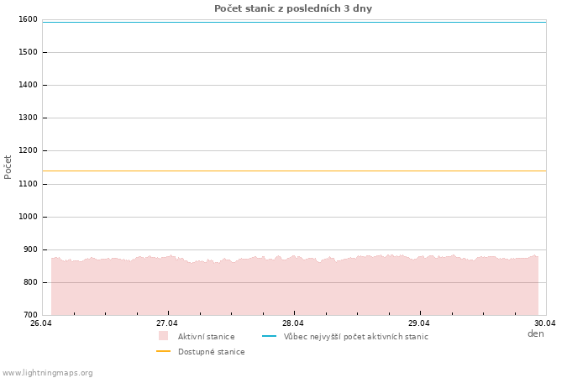Select the 29.04 date tick label
The height and width of the screenshot is (378, 588).
pos(419,323)
